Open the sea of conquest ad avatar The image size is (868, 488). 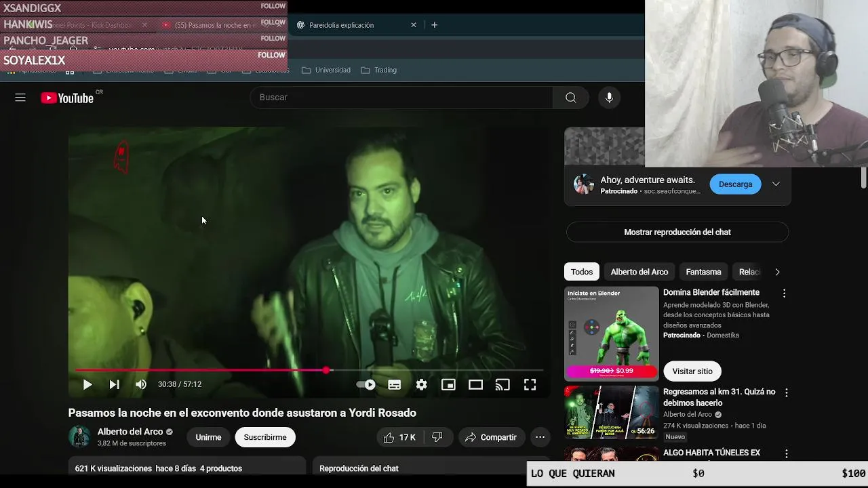(x=583, y=184)
